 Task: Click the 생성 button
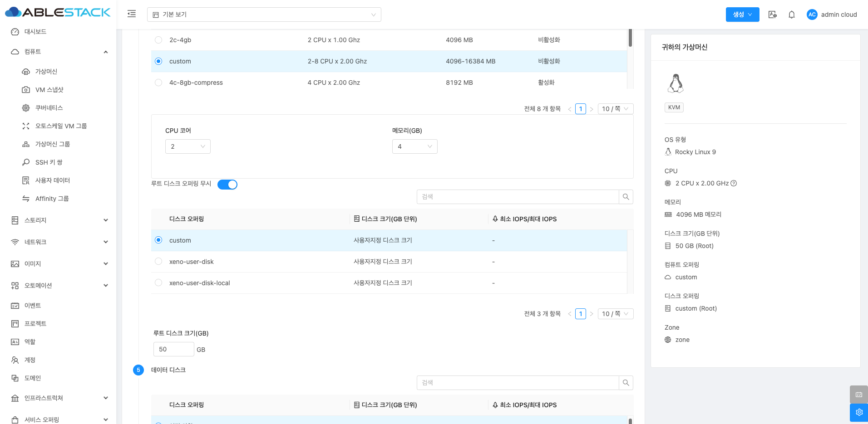(x=742, y=15)
